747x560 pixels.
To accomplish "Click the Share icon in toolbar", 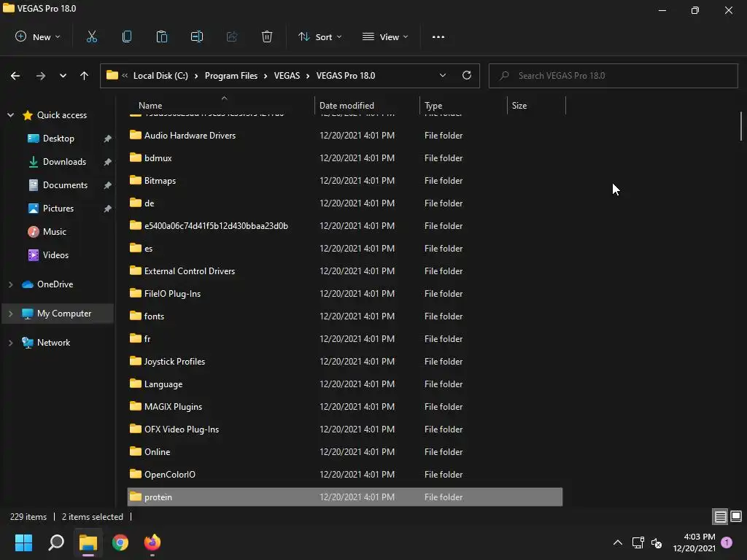I will [232, 36].
